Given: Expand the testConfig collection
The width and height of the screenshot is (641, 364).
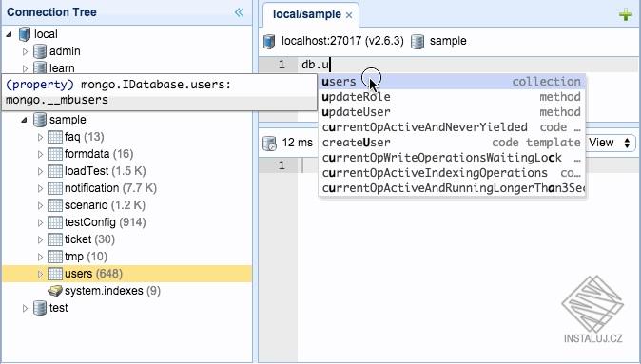Looking at the screenshot, I should click(x=40, y=222).
